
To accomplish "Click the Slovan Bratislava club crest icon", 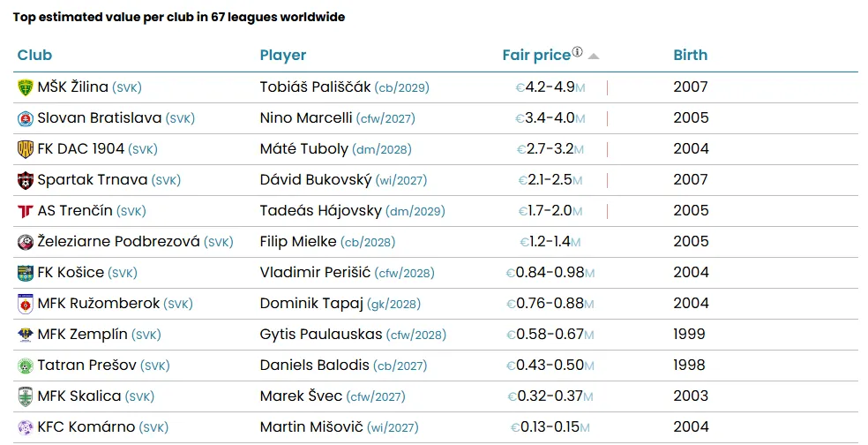I will (x=25, y=118).
